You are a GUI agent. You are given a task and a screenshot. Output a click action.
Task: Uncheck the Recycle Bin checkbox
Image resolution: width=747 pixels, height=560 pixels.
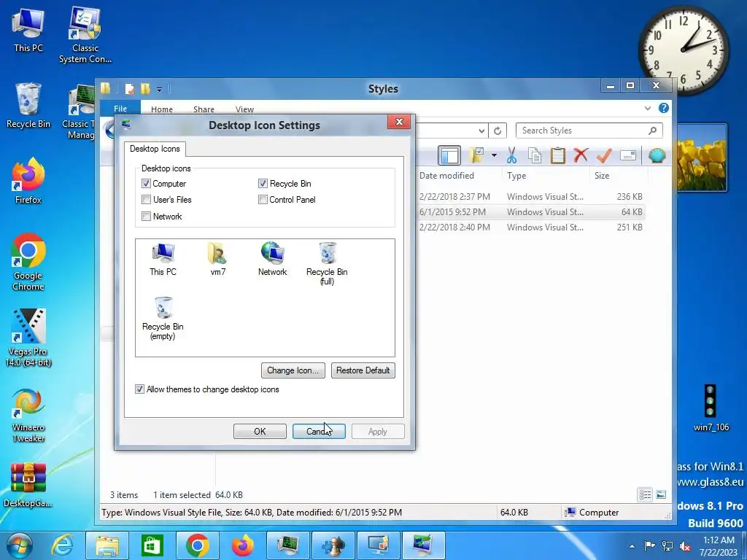[x=263, y=183]
